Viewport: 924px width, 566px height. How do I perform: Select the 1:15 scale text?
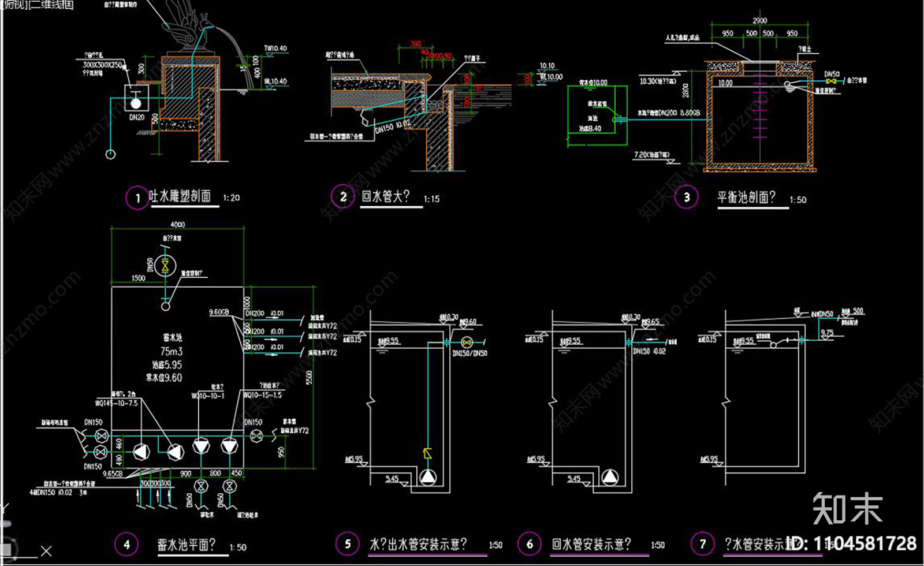(431, 199)
